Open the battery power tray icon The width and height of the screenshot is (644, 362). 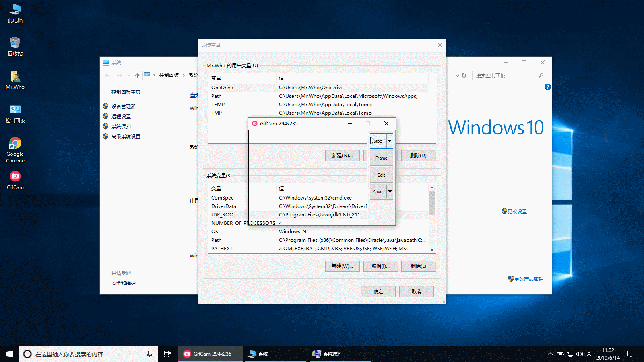pos(560,354)
